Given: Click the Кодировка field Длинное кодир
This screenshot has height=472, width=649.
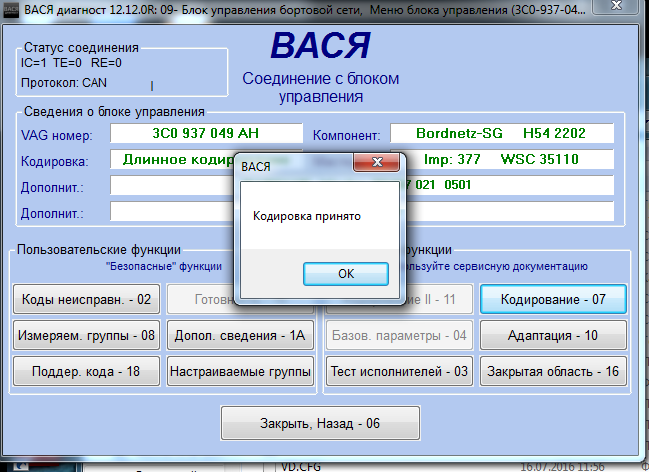Looking at the screenshot, I should pyautogui.click(x=172, y=159).
